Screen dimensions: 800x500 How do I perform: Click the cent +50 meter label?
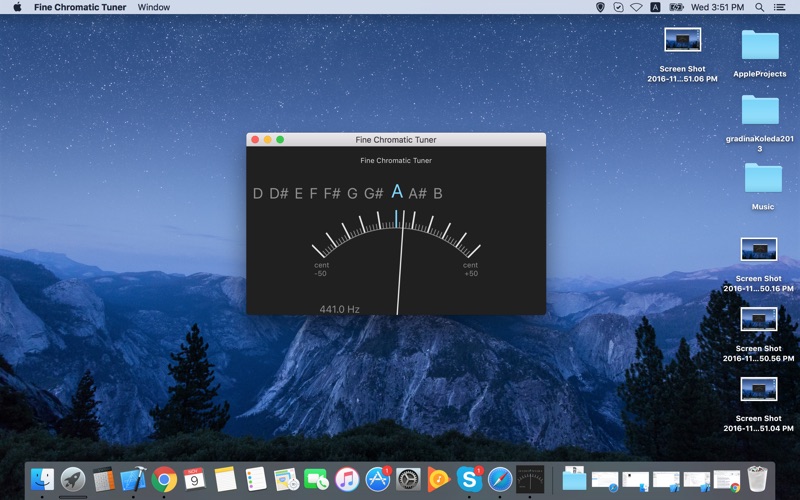(470, 269)
